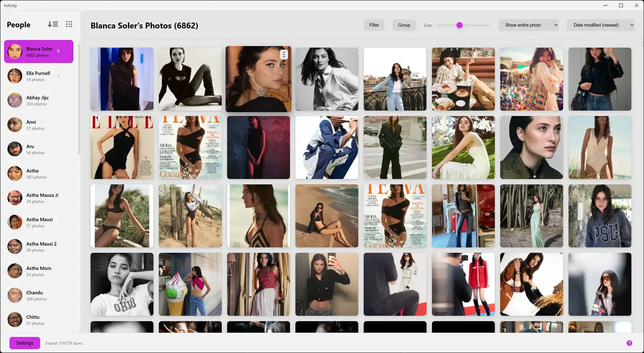
Task: Open the purple help question mark icon
Action: [x=629, y=343]
